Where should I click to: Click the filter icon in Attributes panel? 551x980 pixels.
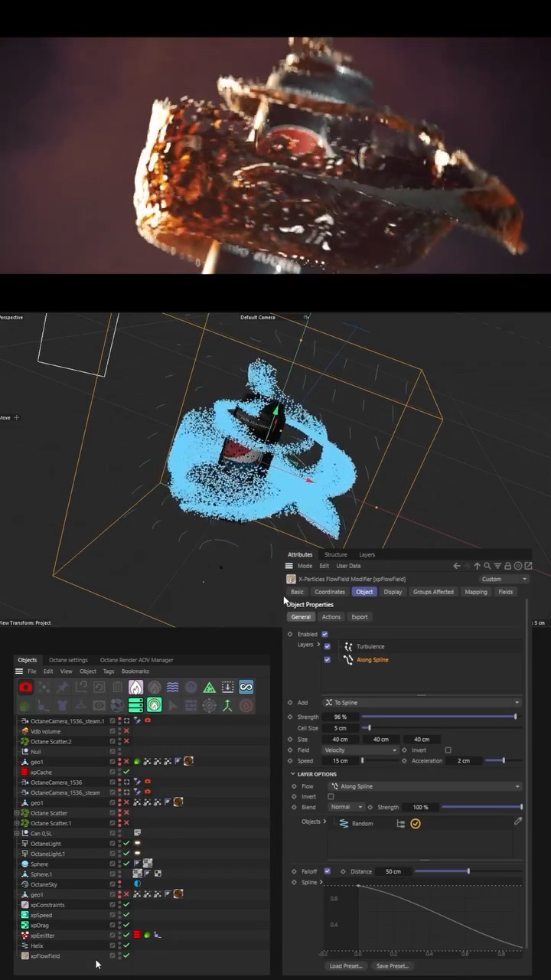497,566
